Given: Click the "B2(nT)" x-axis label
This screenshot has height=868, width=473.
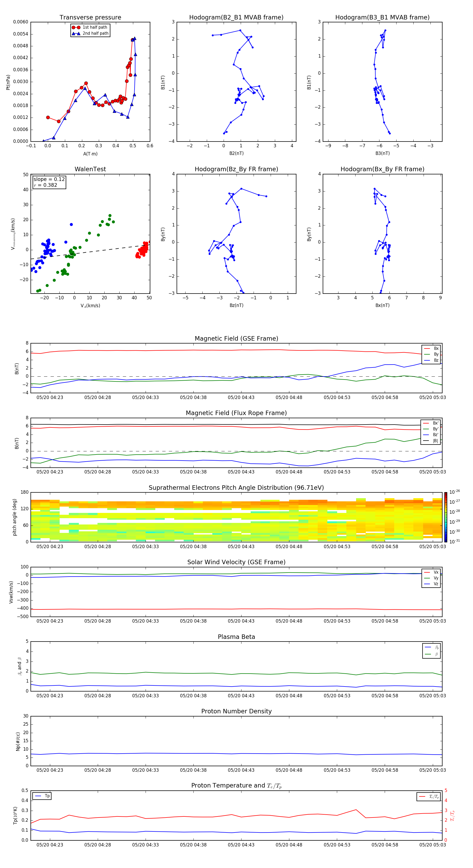Looking at the screenshot, I should pos(236,153).
